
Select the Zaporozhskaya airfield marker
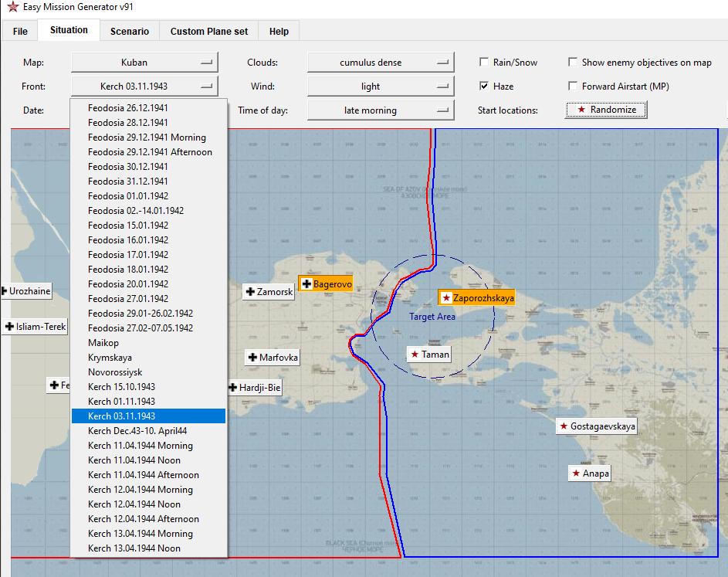click(477, 298)
